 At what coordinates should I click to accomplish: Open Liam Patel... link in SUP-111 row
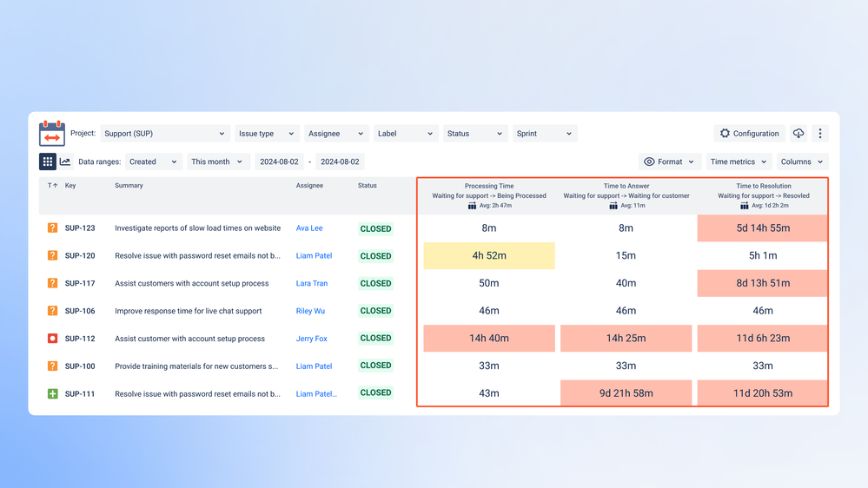(316, 394)
